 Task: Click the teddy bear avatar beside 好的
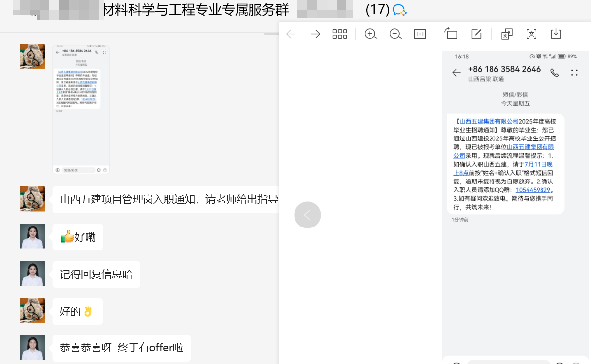click(x=32, y=311)
